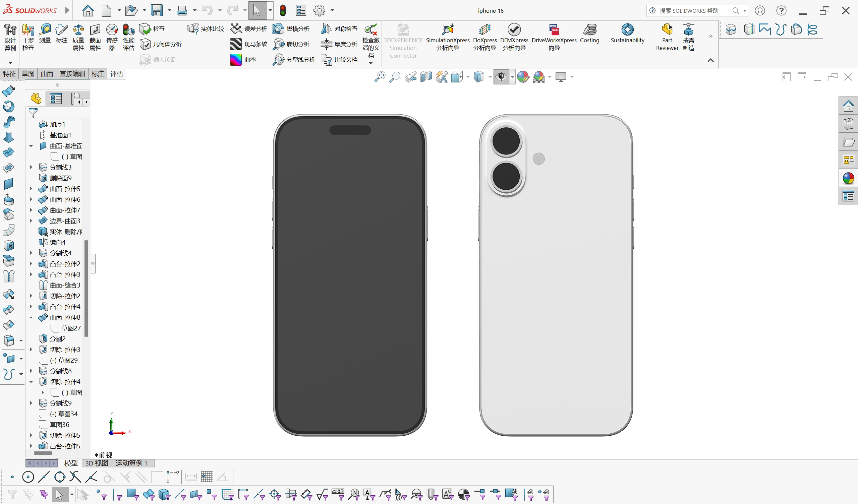Screen dimensions: 858x504
Task: Collapse the CommandManager with the chevron
Action: (710, 60)
